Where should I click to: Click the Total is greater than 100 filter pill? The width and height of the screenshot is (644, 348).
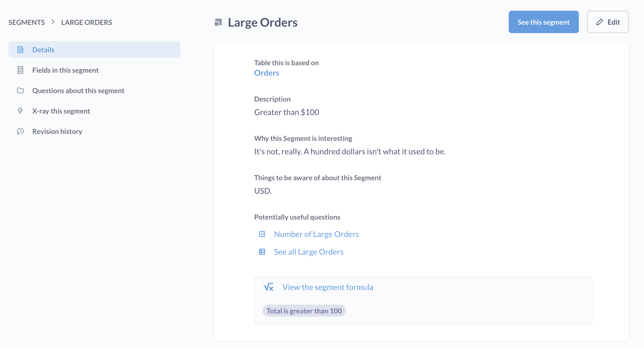[304, 311]
